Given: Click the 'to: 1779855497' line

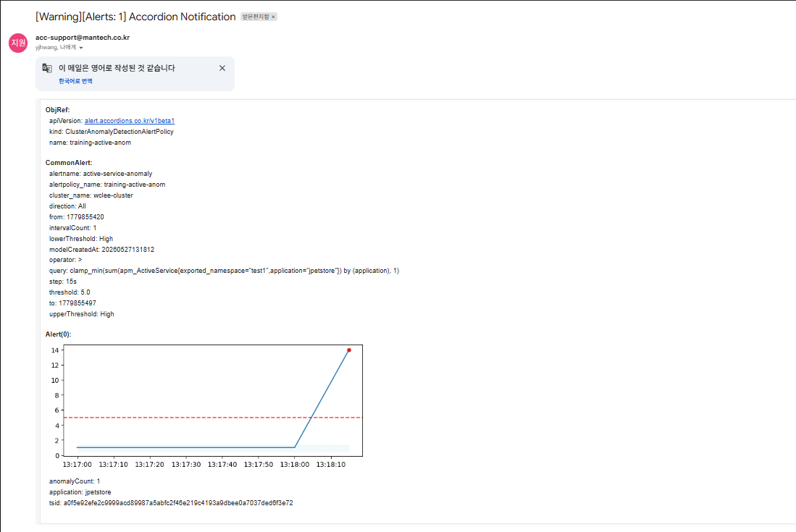Looking at the screenshot, I should (72, 303).
